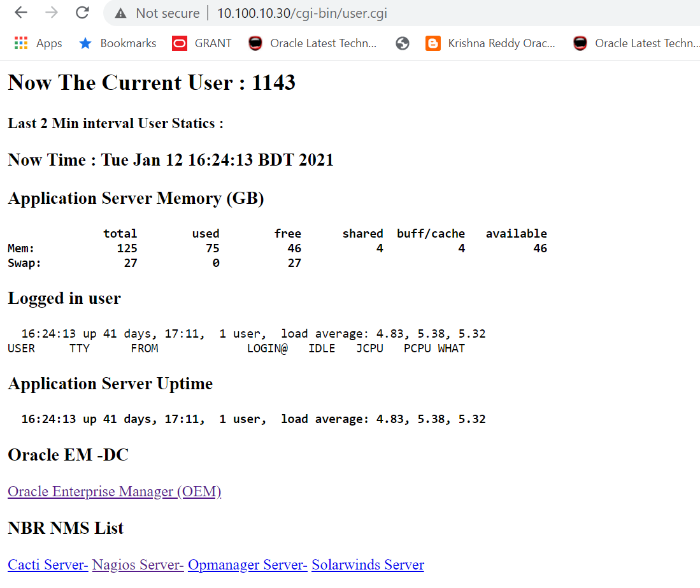
Task: Open the GRANT bookmark
Action: [213, 43]
